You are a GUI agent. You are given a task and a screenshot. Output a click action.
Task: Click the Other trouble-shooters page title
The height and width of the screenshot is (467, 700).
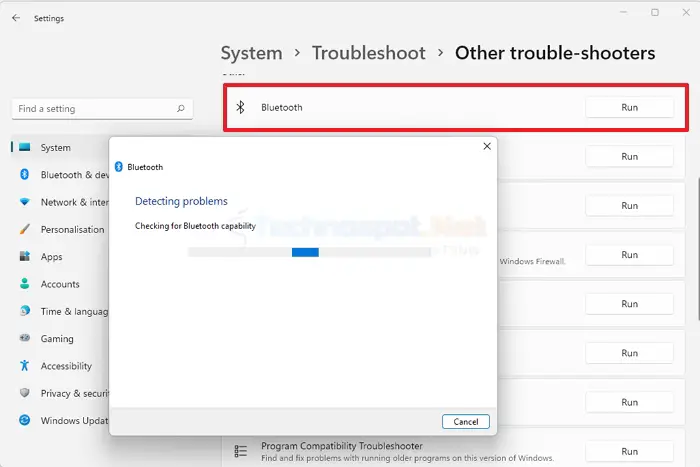[555, 53]
